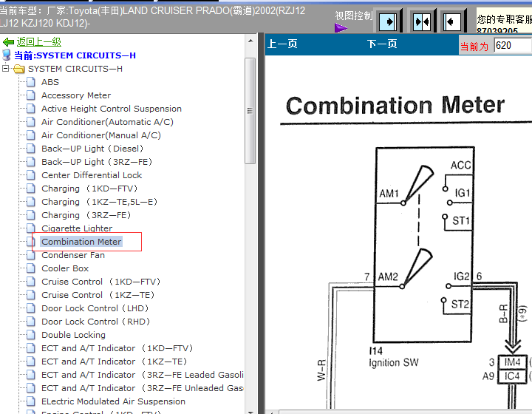
Task: Select the Cigarette Lighter item
Action: pos(77,228)
